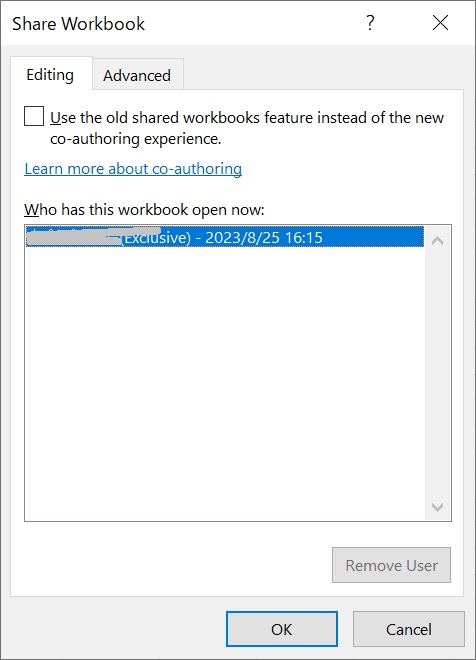Click the user list's vertical scrollbar track
The width and height of the screenshot is (476, 660).
click(x=437, y=374)
